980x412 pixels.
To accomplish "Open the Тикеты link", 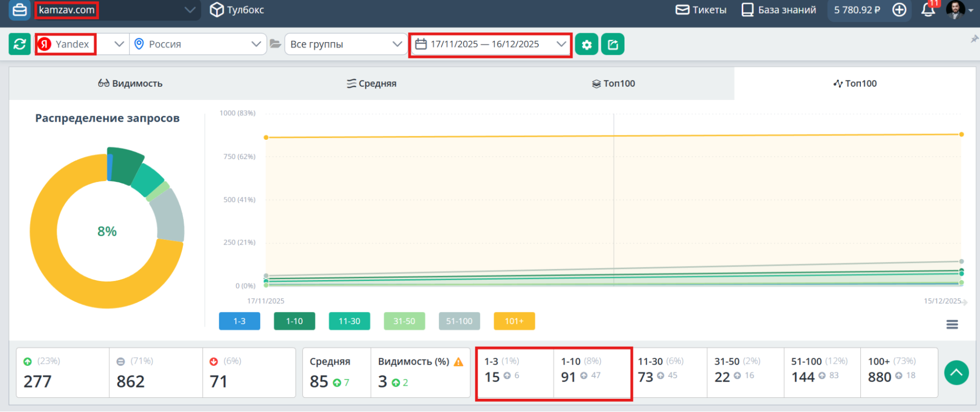I will tap(701, 10).
